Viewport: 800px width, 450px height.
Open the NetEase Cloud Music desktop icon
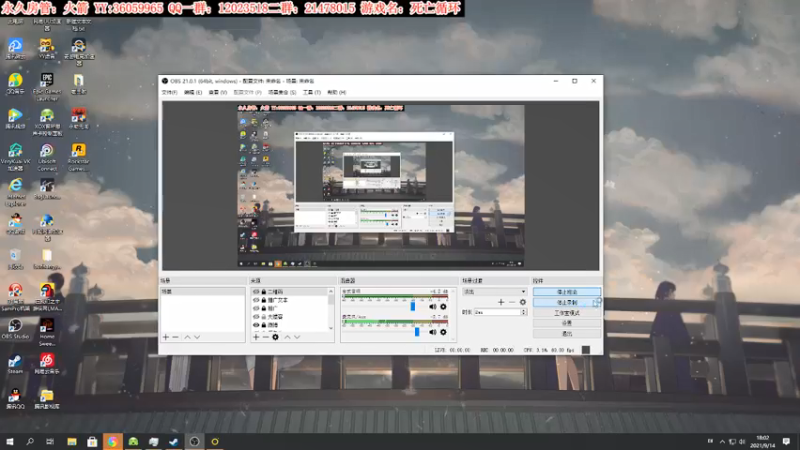coord(47,364)
